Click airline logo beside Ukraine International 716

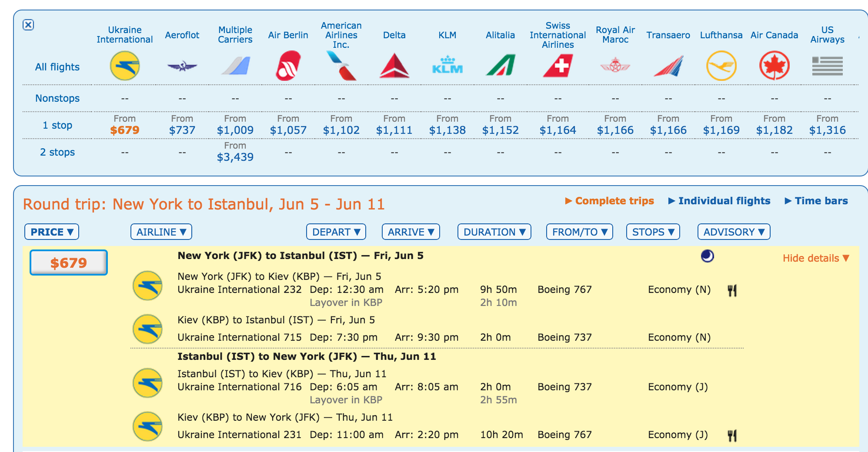[x=147, y=383]
